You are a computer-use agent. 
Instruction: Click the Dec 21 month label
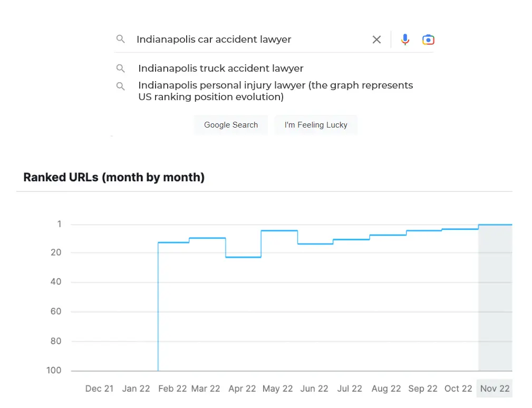99,388
